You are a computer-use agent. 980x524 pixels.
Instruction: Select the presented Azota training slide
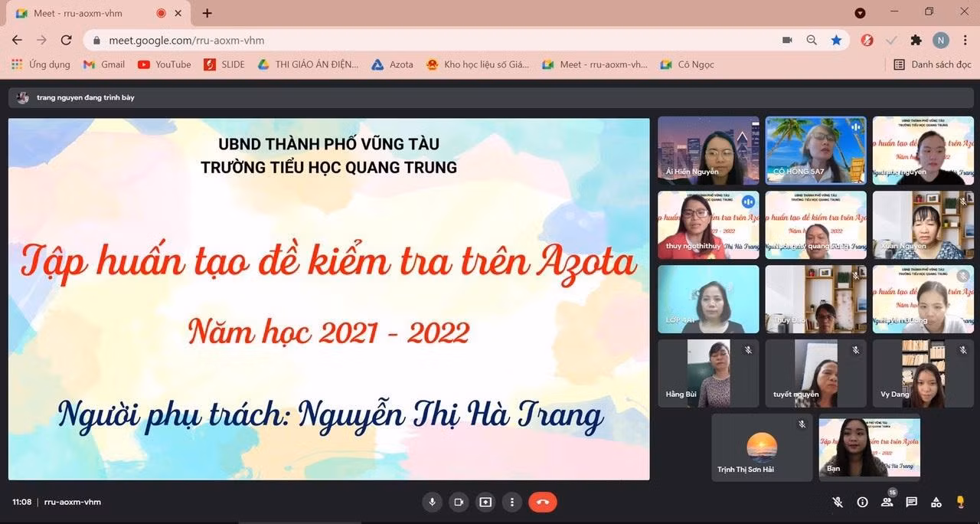[x=329, y=299]
